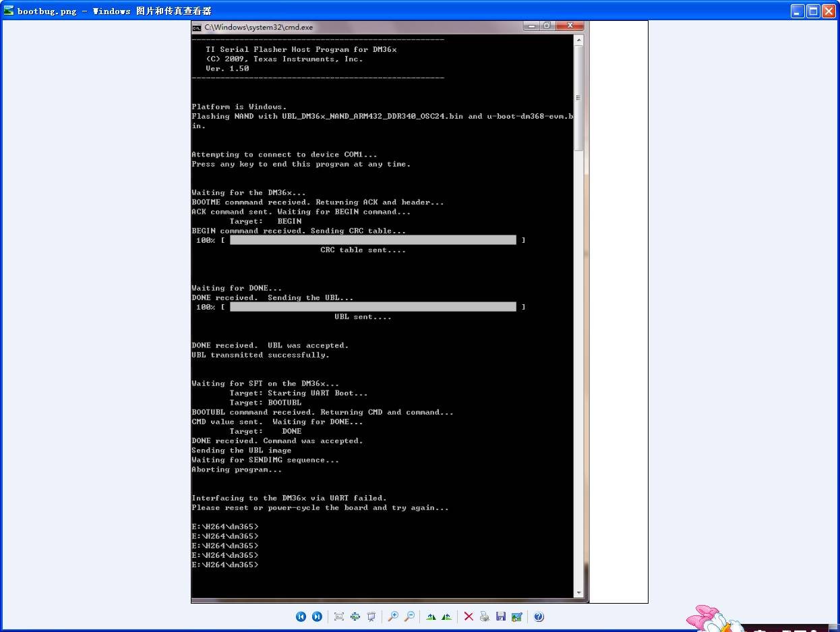Click the '(C) 2009, Texas Instruments, Inc.' line
Viewport: 840px width, 632px height.
click(x=284, y=59)
